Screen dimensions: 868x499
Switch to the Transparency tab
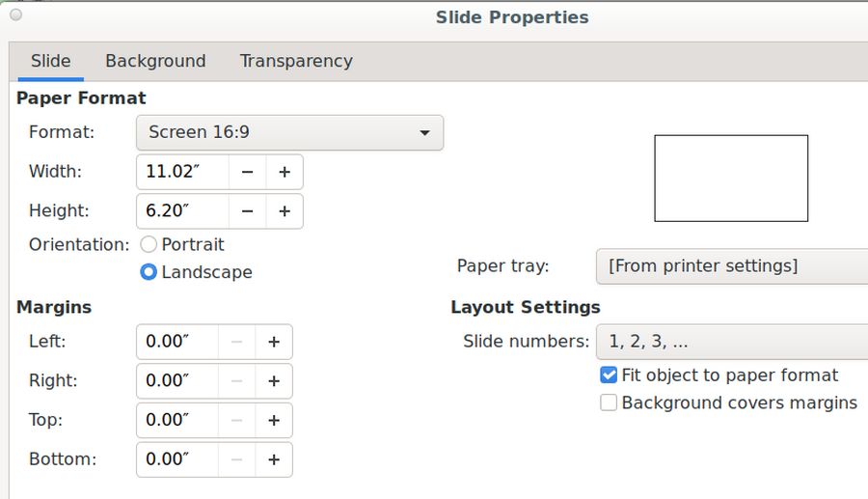tap(296, 61)
